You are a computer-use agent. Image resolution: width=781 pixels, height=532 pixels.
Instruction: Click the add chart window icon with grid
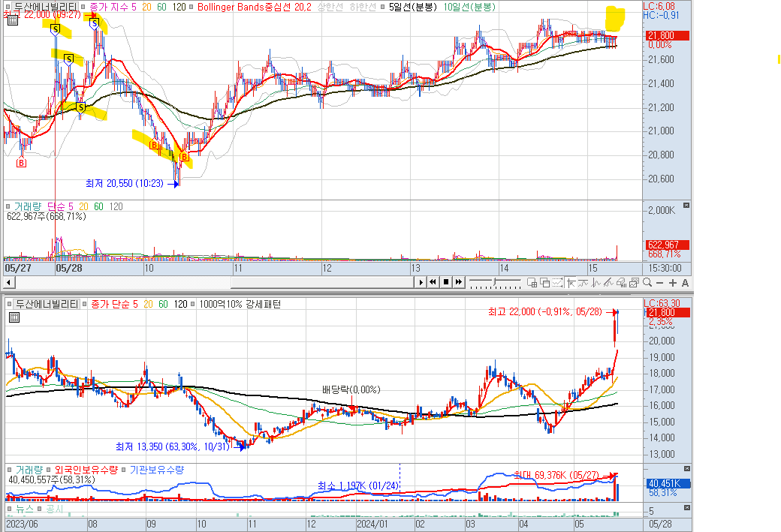tap(532, 283)
